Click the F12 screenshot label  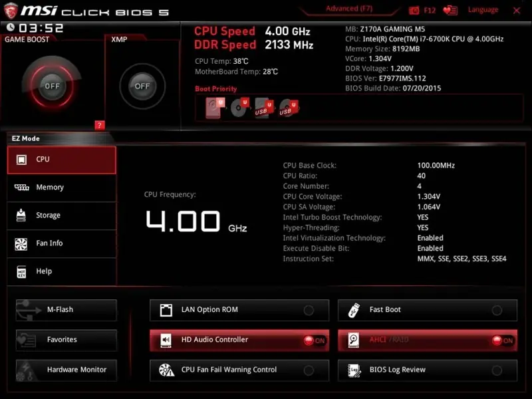click(430, 11)
